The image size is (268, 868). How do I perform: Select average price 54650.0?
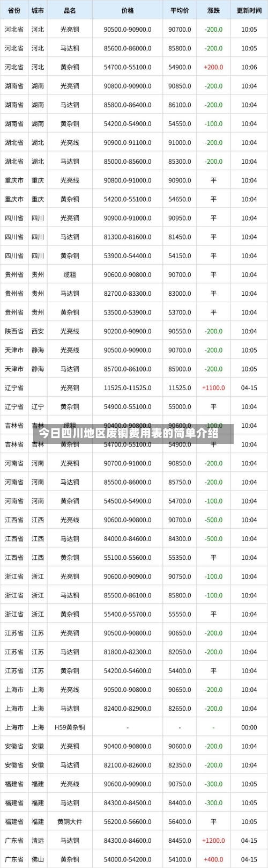pyautogui.click(x=180, y=199)
